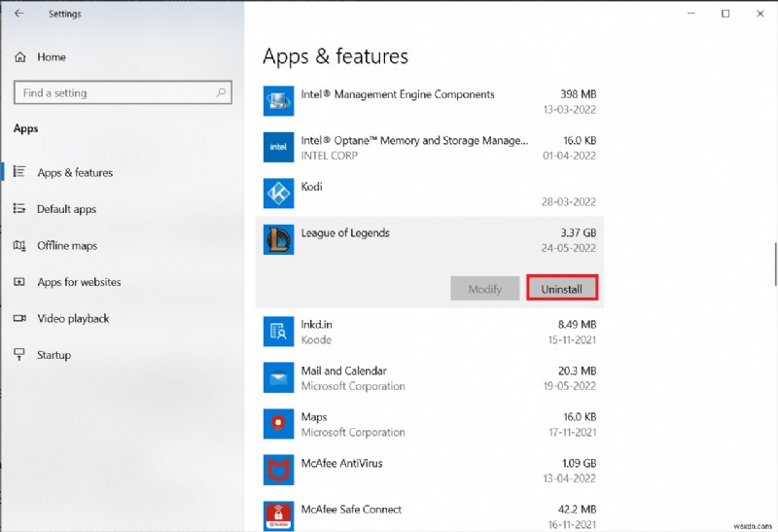778x532 pixels.
Task: Open Home in the Settings sidebar
Action: (51, 57)
